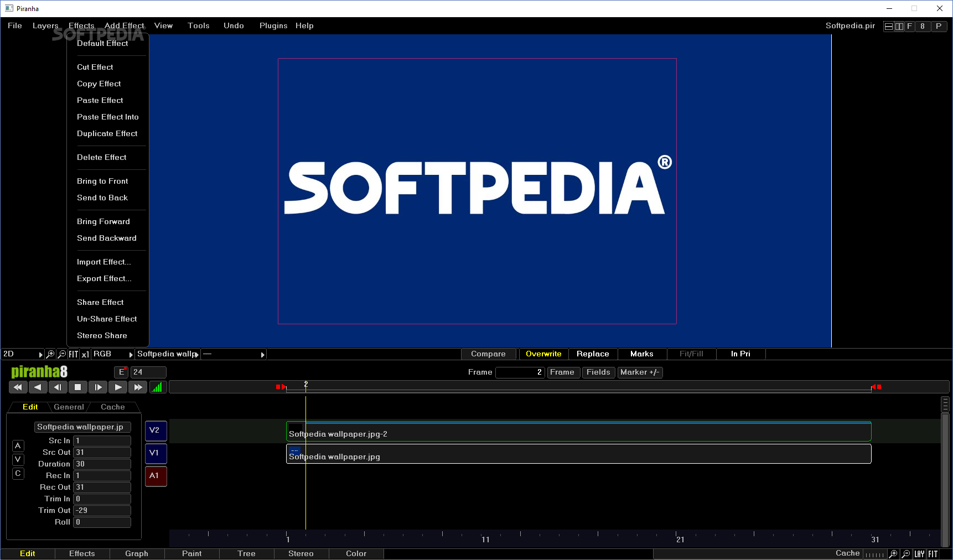
Task: Click the Frame number input field
Action: click(x=520, y=372)
